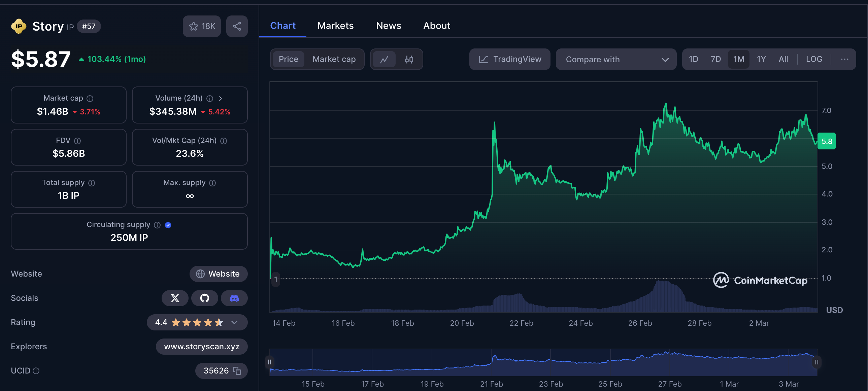Click the Story IP coin logo
The height and width of the screenshot is (391, 868).
click(x=19, y=26)
